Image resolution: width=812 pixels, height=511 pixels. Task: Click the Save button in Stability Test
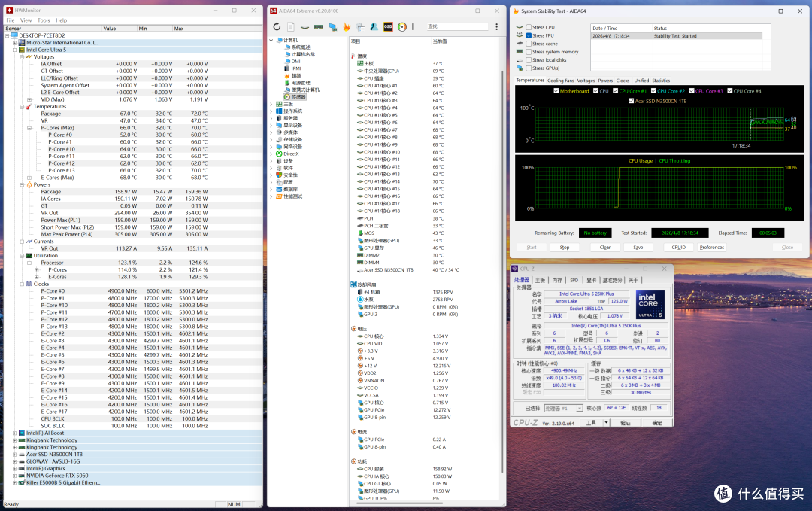click(638, 247)
